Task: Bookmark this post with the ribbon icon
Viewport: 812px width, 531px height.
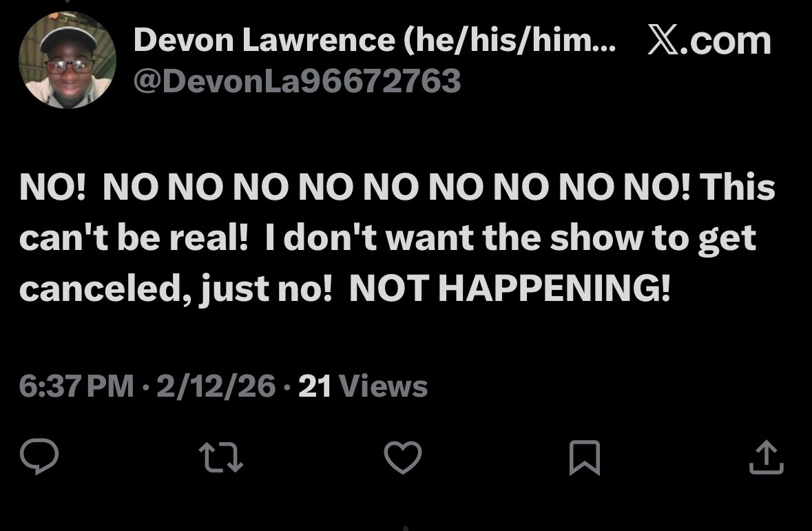Action: pyautogui.click(x=585, y=457)
